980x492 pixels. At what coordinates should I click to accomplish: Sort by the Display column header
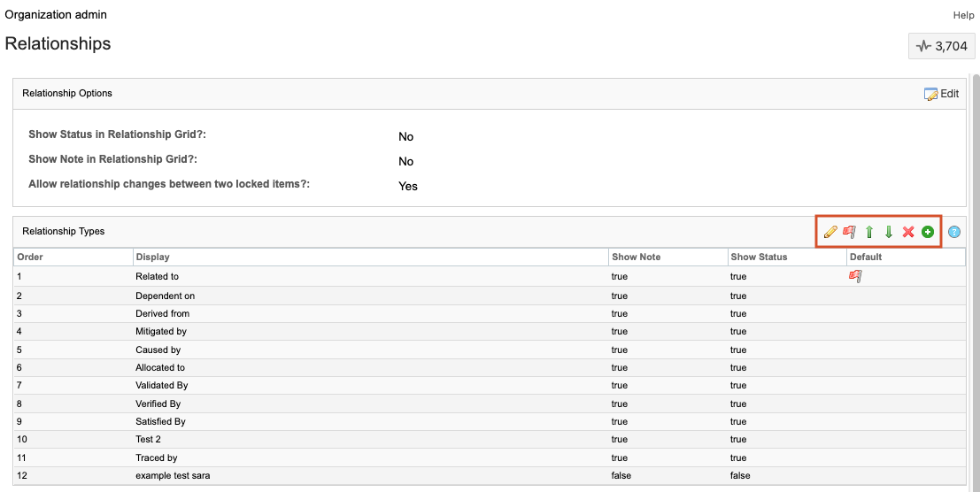pyautogui.click(x=371, y=257)
